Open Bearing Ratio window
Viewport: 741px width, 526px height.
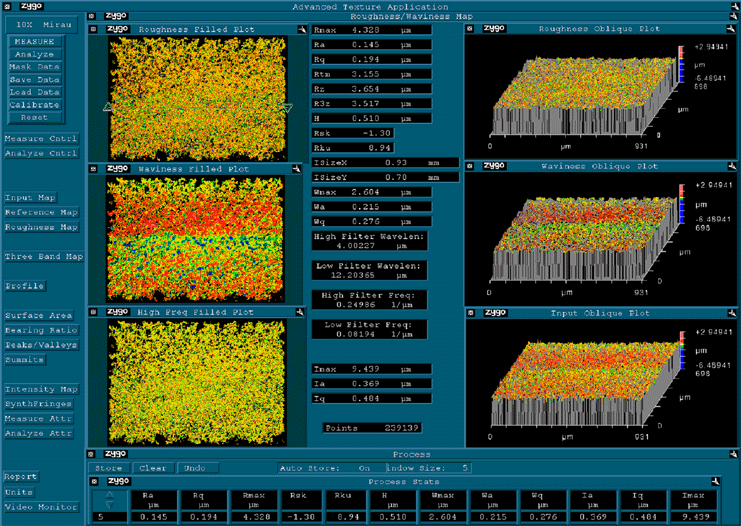click(41, 330)
